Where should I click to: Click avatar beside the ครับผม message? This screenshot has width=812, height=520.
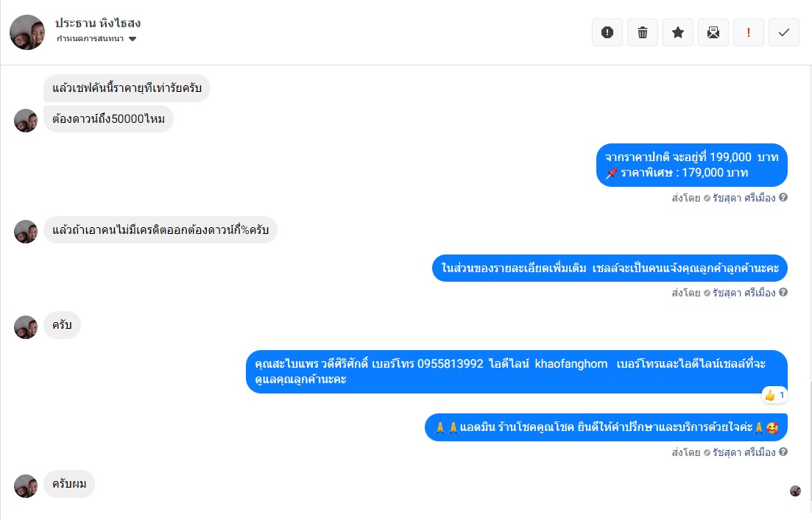tap(26, 485)
